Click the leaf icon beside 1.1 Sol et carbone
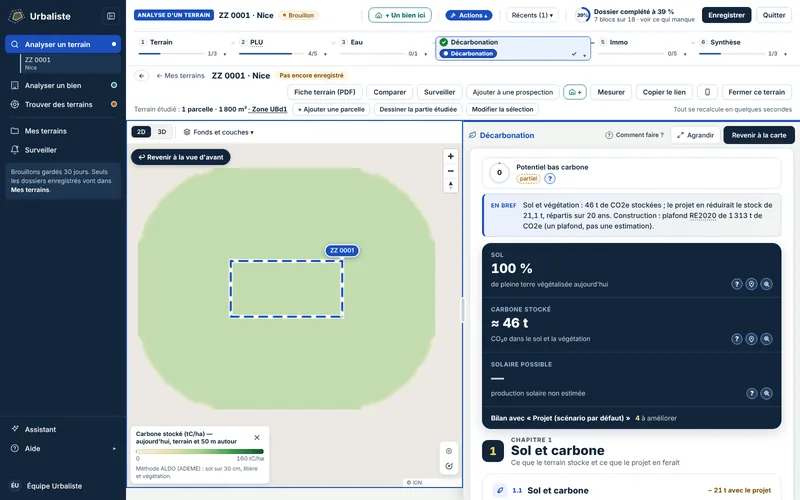This screenshot has height=500, width=800. coord(500,490)
